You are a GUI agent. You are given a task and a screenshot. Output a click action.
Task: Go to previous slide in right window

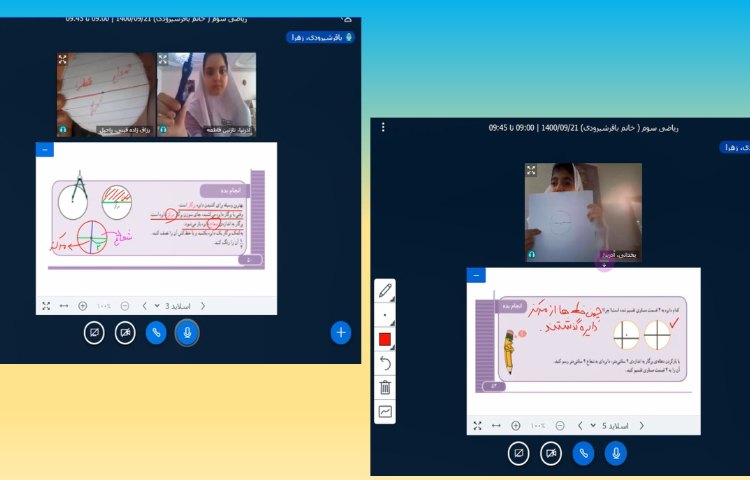580,425
